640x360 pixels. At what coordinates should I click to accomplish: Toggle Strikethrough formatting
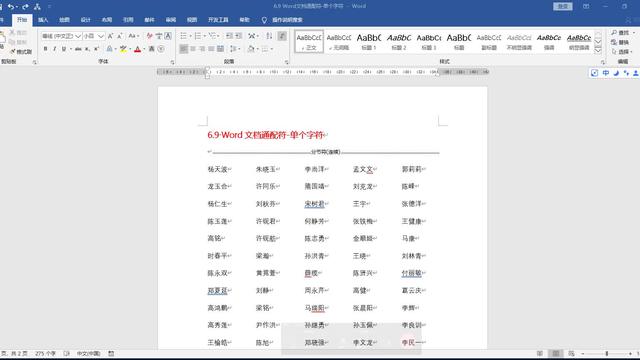78,49
